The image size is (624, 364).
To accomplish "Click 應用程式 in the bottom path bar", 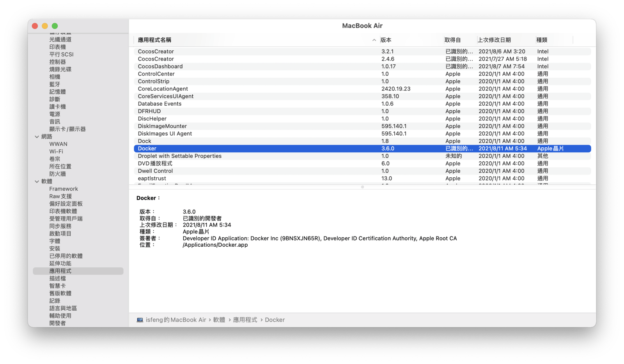I will pyautogui.click(x=245, y=320).
